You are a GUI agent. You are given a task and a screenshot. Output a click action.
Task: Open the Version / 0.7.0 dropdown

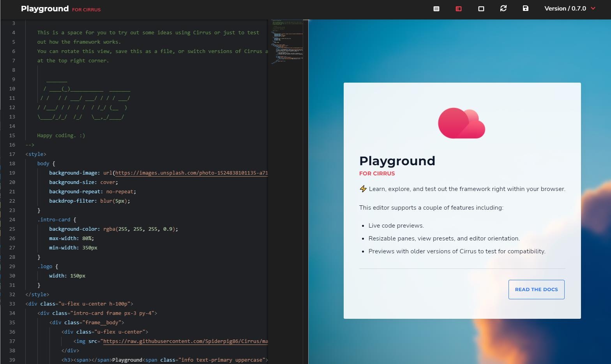coord(570,9)
